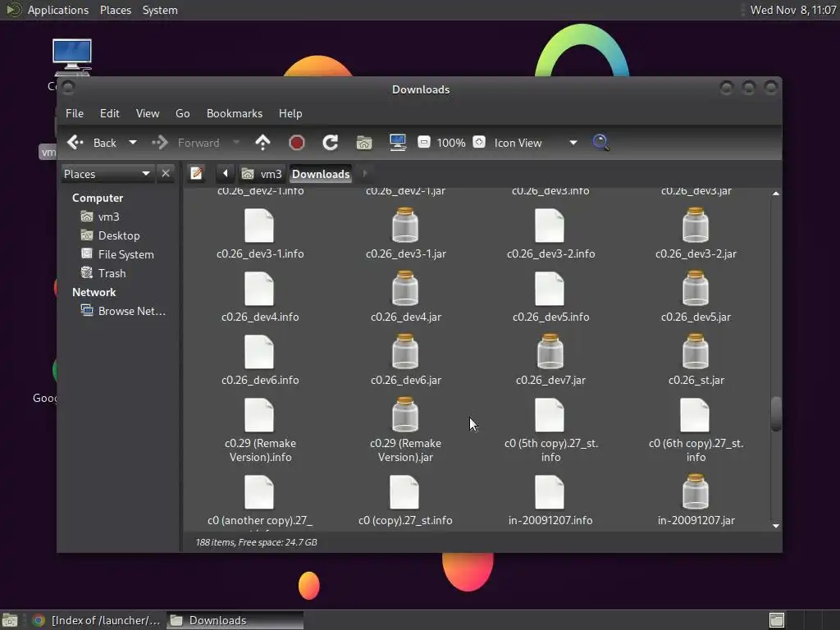Select the c0.26_st.jar file icon
The height and width of the screenshot is (630, 840).
click(696, 351)
